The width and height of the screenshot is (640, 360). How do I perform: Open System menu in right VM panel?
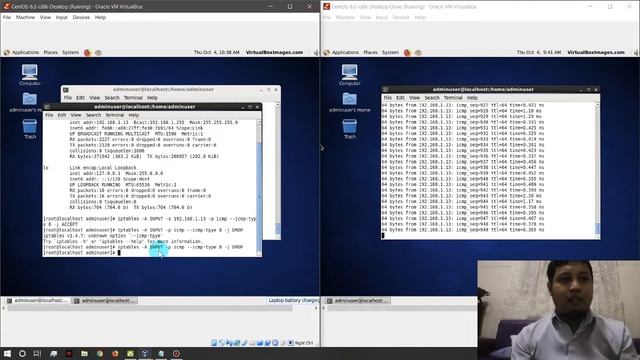(x=390, y=52)
